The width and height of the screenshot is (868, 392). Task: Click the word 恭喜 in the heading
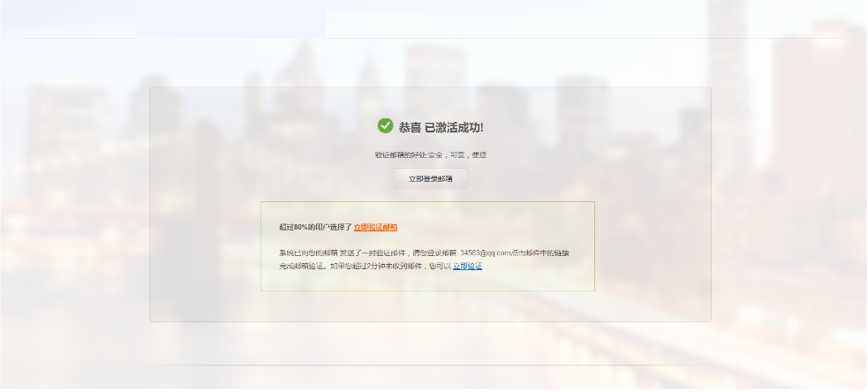point(410,127)
